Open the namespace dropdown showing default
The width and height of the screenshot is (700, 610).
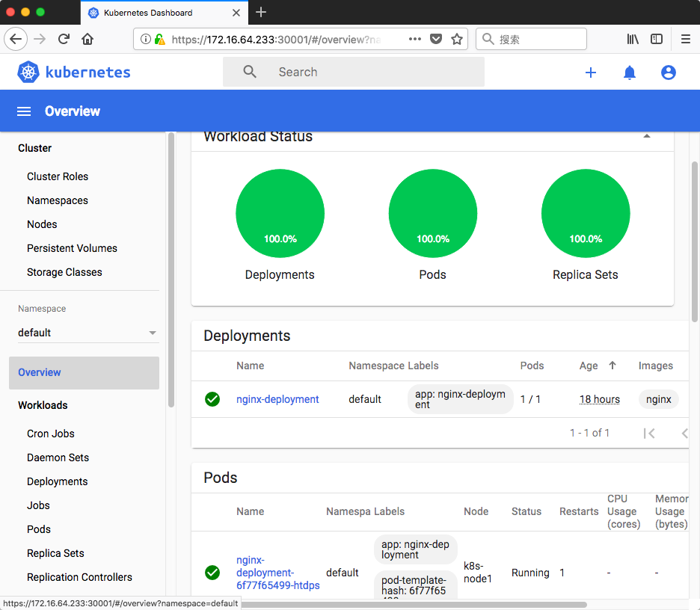pos(87,333)
